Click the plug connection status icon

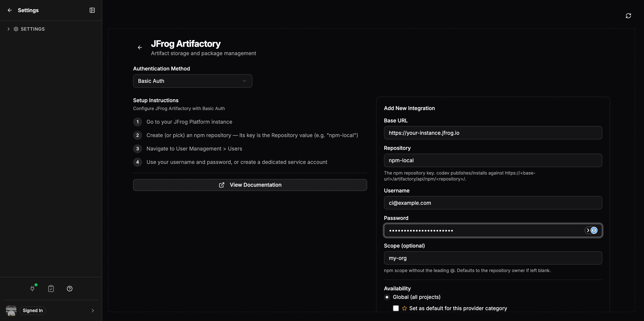33,288
